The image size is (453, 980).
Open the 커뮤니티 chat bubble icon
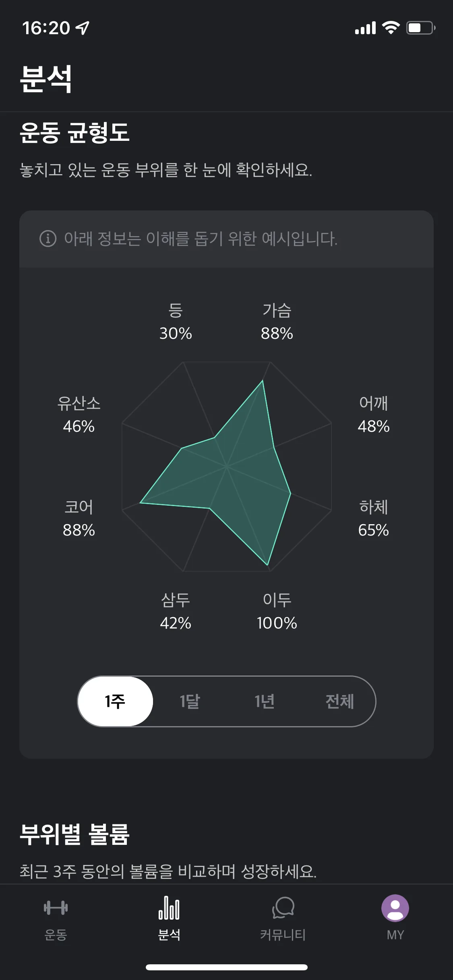tap(283, 908)
